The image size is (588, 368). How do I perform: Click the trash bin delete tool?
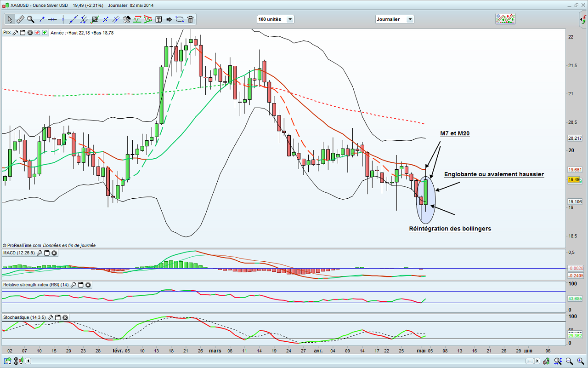click(x=190, y=19)
